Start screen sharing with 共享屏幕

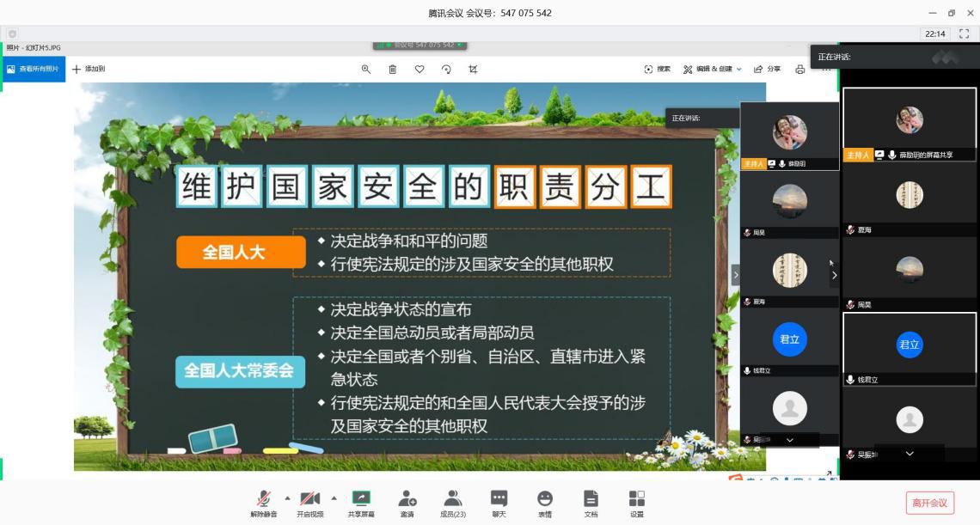tap(361, 501)
